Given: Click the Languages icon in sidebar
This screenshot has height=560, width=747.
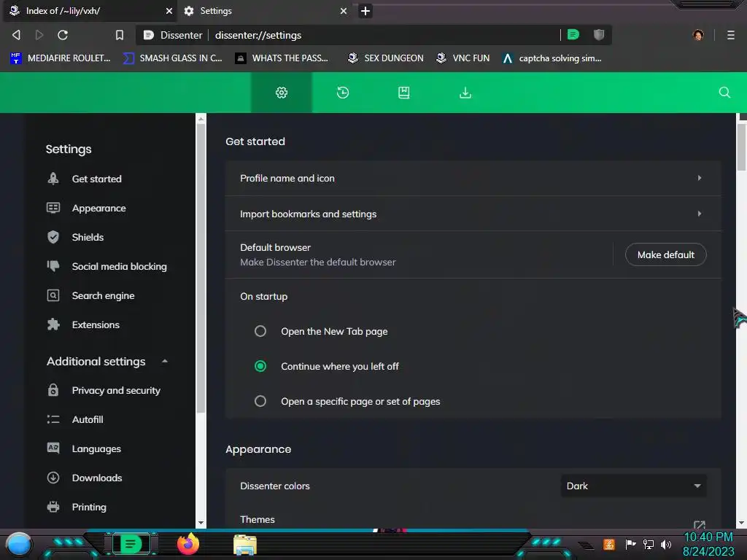Looking at the screenshot, I should [53, 448].
